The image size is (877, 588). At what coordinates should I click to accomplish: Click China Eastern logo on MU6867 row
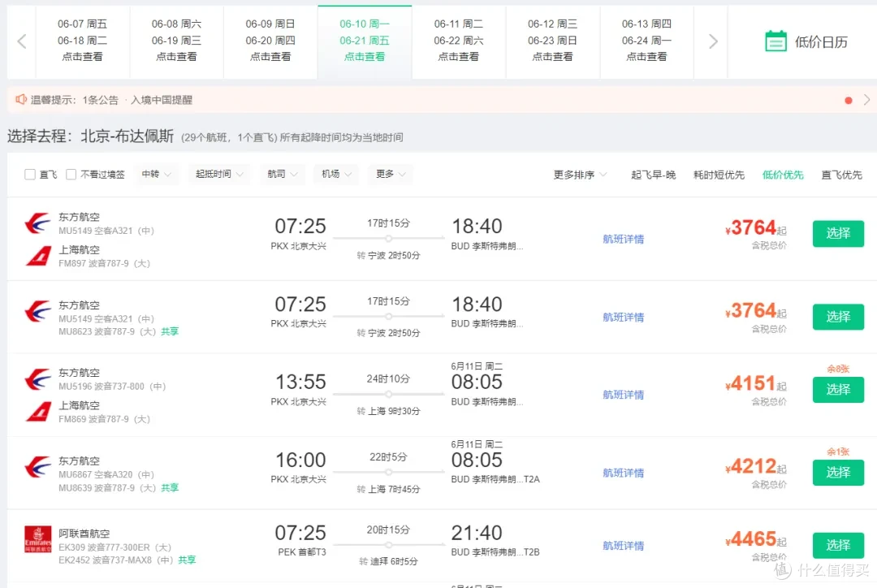pyautogui.click(x=38, y=467)
